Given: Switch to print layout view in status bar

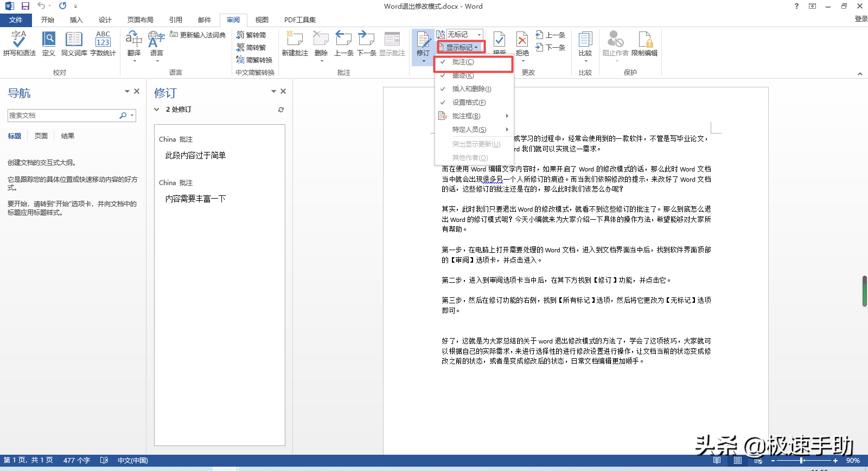Looking at the screenshot, I should (738, 461).
